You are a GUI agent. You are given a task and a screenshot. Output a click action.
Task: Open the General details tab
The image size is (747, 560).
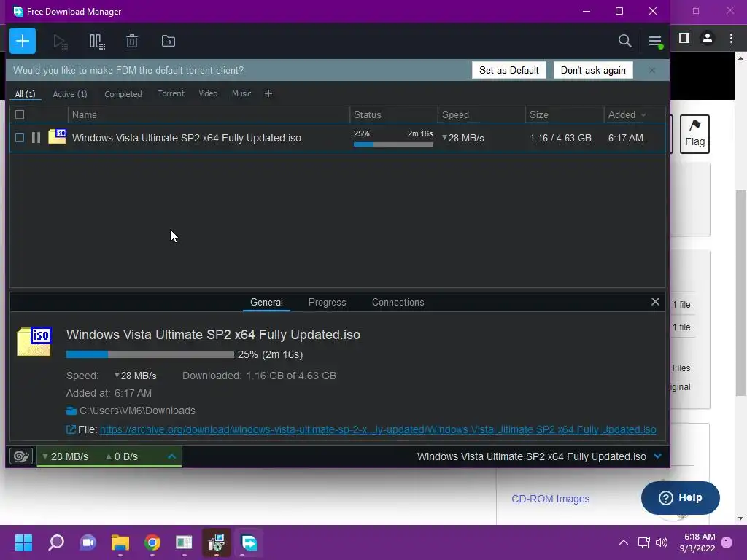point(266,302)
